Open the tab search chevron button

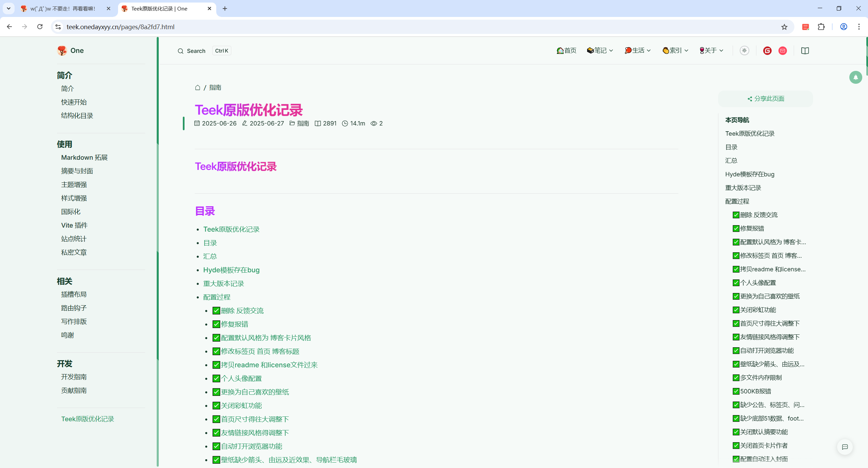coord(8,8)
